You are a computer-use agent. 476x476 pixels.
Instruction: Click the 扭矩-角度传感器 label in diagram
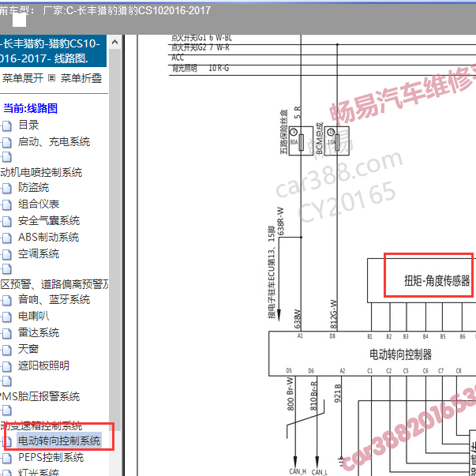click(x=437, y=280)
